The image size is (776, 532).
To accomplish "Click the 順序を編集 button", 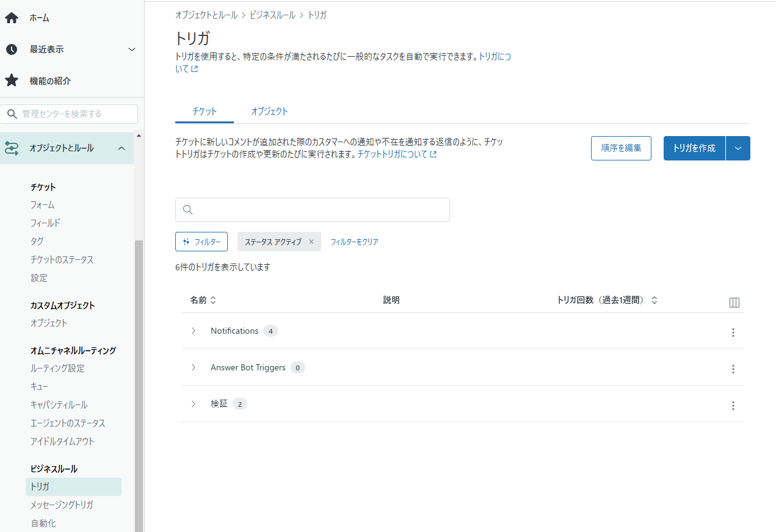I will (x=621, y=148).
